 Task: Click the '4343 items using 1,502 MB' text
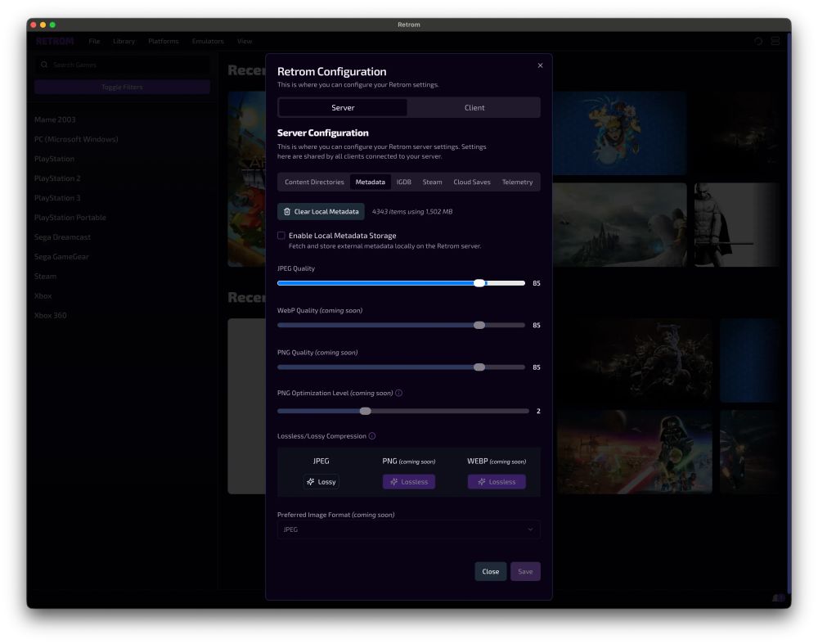coord(412,211)
